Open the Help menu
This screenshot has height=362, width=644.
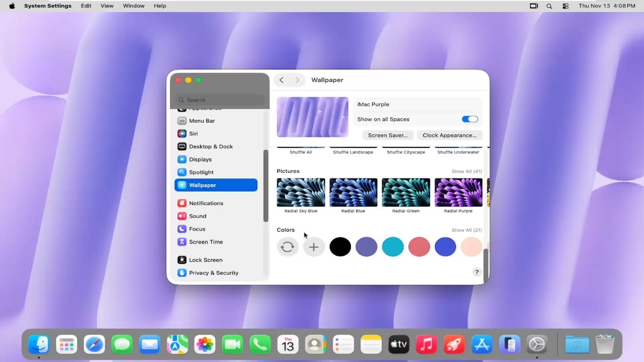point(160,6)
